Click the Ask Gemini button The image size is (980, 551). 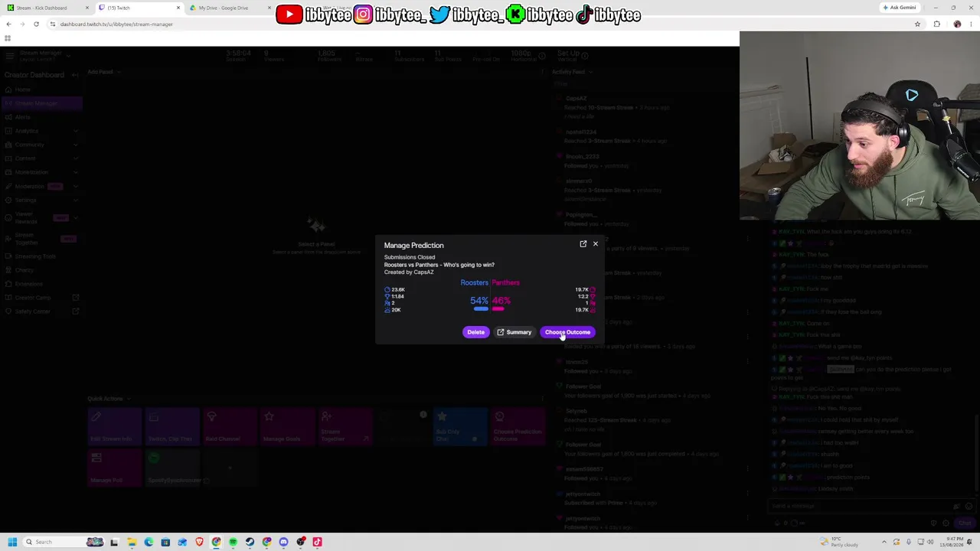tap(899, 8)
